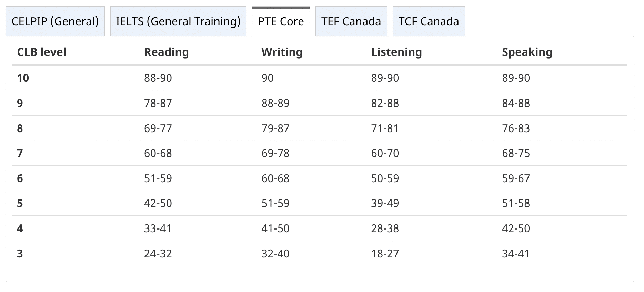Click Writing score 79-87 for CLB 8
Screen dimensions: 644x292
point(275,128)
